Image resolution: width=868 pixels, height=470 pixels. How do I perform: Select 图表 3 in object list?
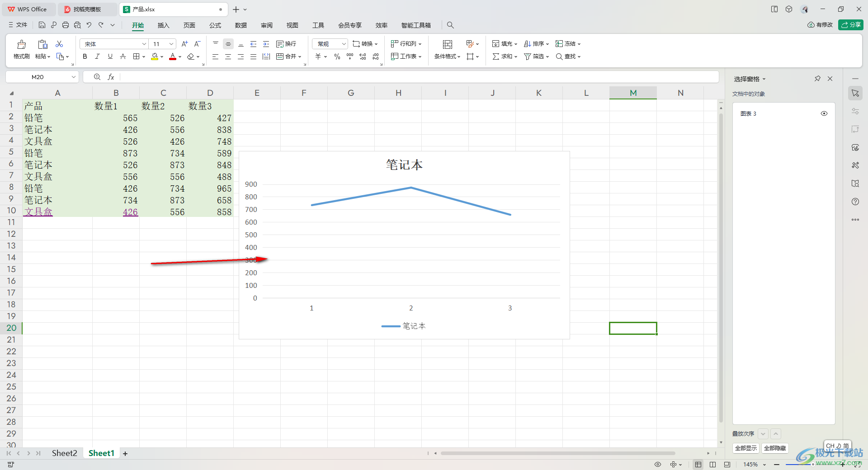click(748, 113)
